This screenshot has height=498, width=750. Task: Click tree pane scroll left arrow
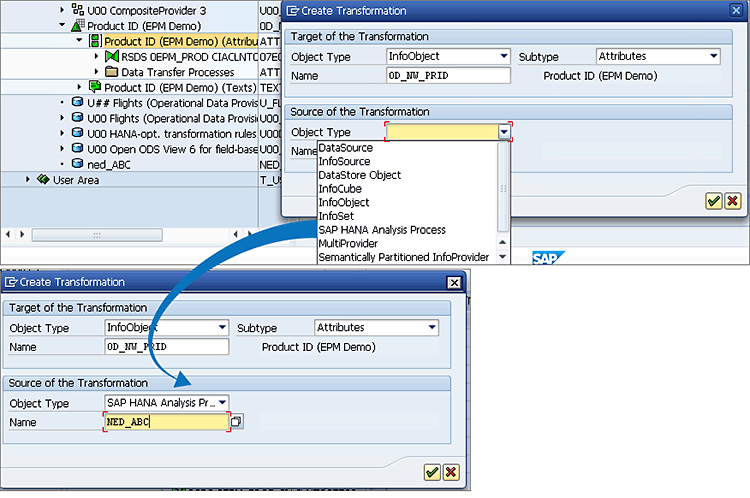click(8, 234)
